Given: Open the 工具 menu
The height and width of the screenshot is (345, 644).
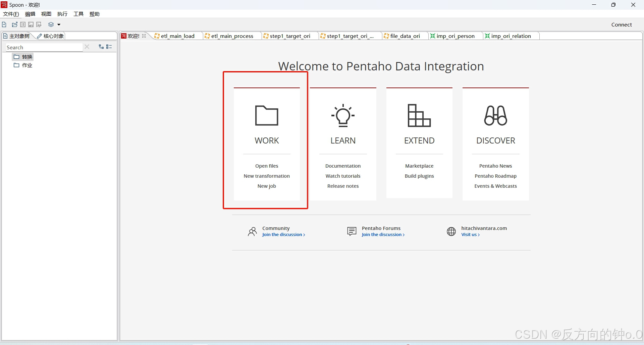Looking at the screenshot, I should (x=78, y=14).
